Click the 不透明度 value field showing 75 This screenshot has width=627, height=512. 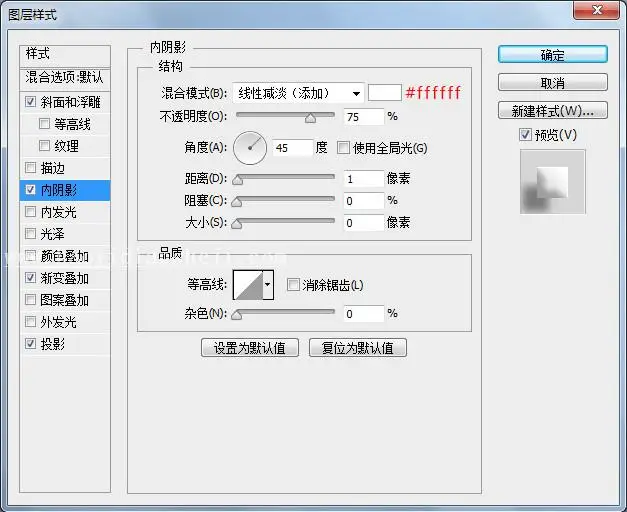[363, 117]
